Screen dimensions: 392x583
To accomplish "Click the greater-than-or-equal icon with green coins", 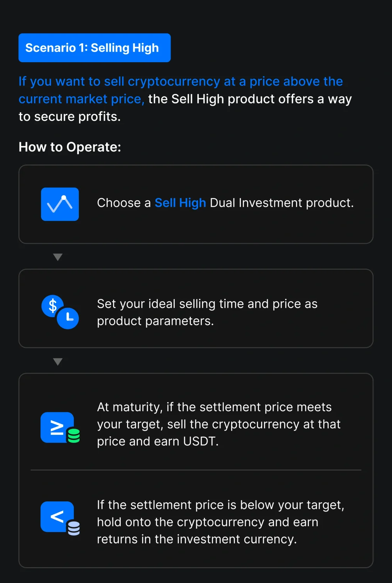I will [x=60, y=428].
